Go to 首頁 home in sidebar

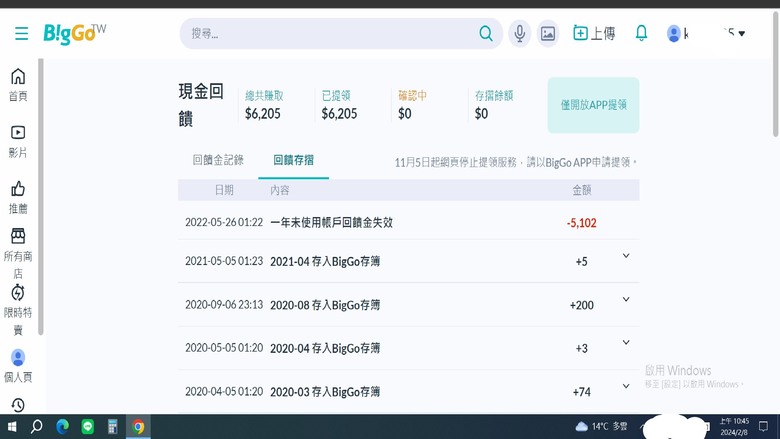(x=18, y=85)
